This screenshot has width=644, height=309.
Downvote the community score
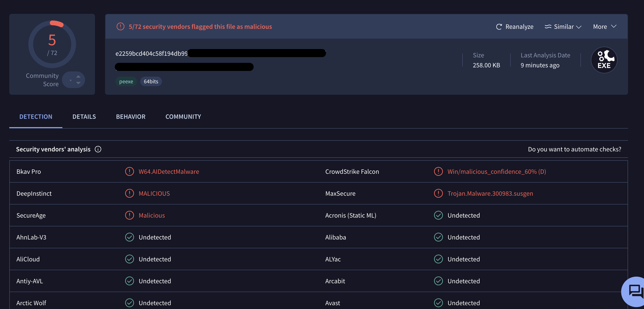coord(78,83)
